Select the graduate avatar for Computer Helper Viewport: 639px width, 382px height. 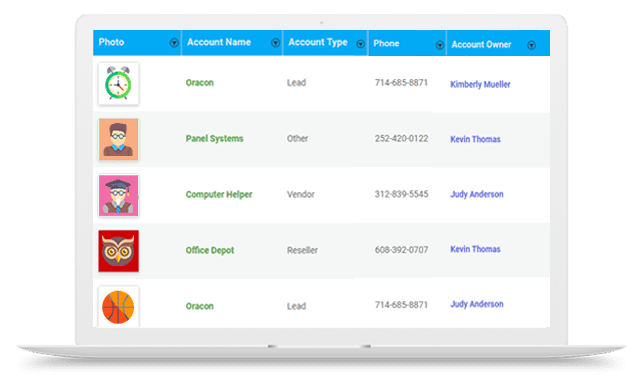click(119, 195)
